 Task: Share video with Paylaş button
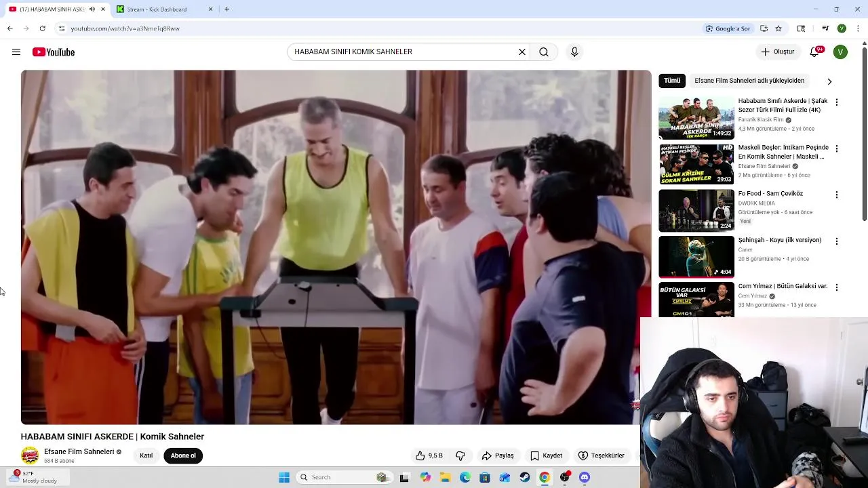(x=498, y=455)
